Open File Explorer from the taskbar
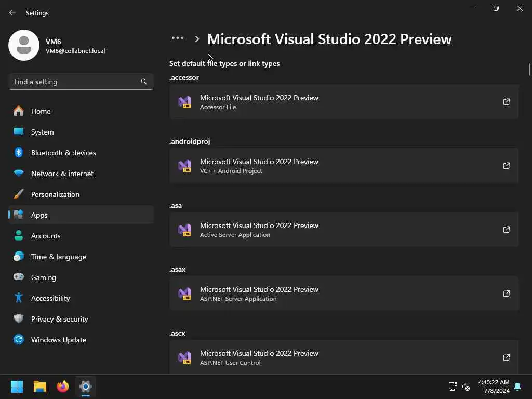 click(x=40, y=387)
